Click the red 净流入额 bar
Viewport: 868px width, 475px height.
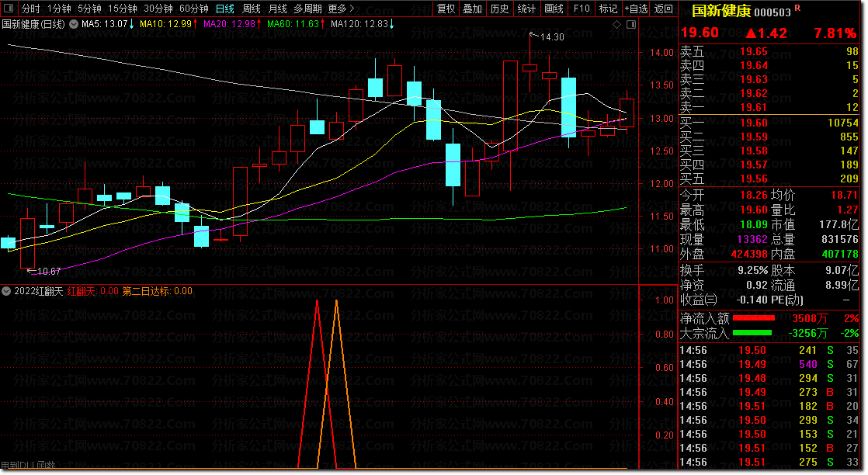point(753,318)
